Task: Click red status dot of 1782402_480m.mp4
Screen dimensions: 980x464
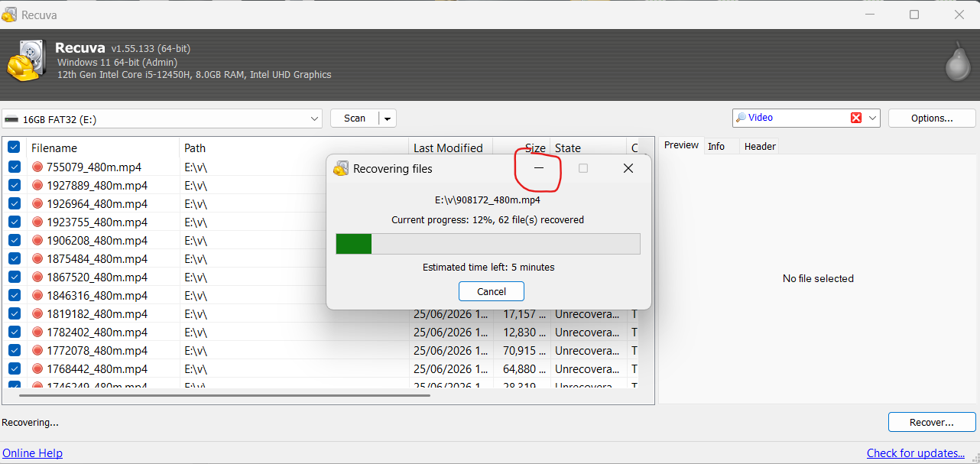Action: (x=37, y=332)
